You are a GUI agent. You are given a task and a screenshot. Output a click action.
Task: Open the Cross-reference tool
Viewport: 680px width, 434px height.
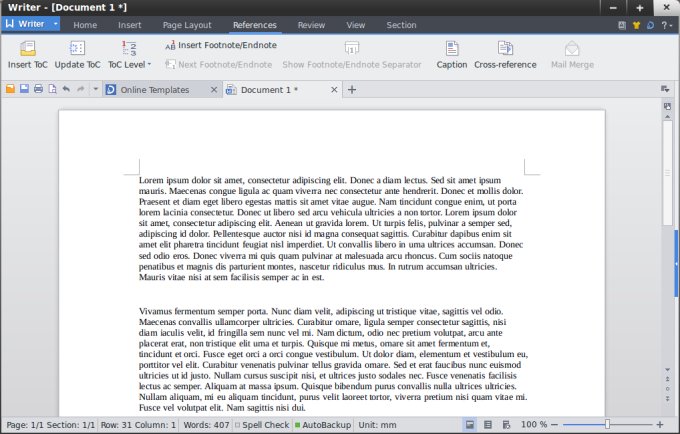pos(505,55)
